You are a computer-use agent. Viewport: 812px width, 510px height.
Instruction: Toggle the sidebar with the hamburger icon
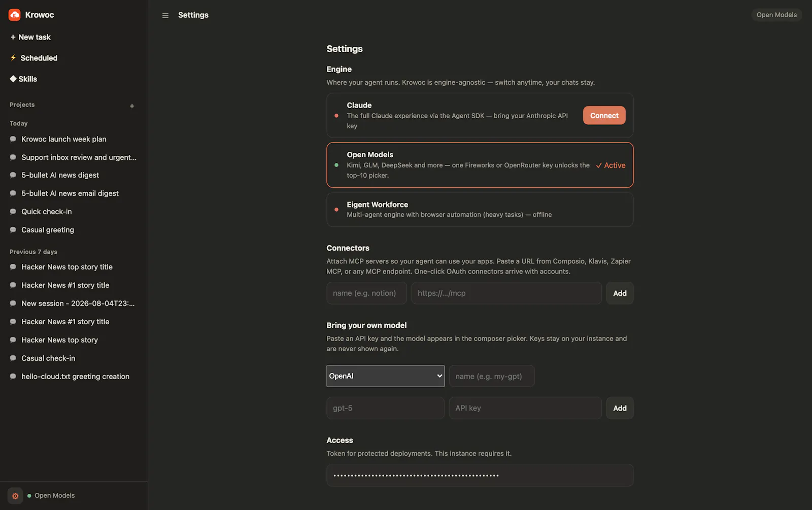(x=165, y=16)
